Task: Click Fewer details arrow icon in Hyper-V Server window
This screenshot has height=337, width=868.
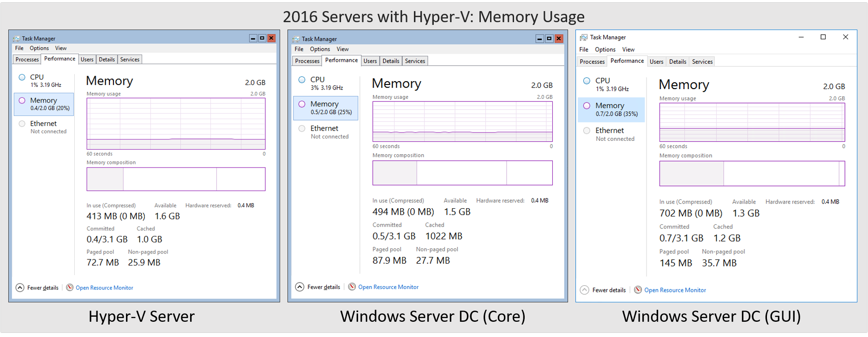Action: point(20,288)
